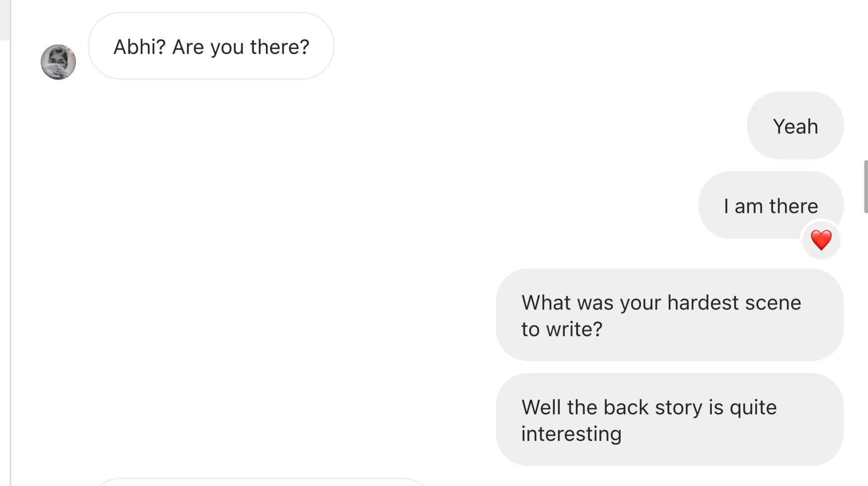
Task: Click the "What was your hardest scene" message
Action: click(670, 315)
